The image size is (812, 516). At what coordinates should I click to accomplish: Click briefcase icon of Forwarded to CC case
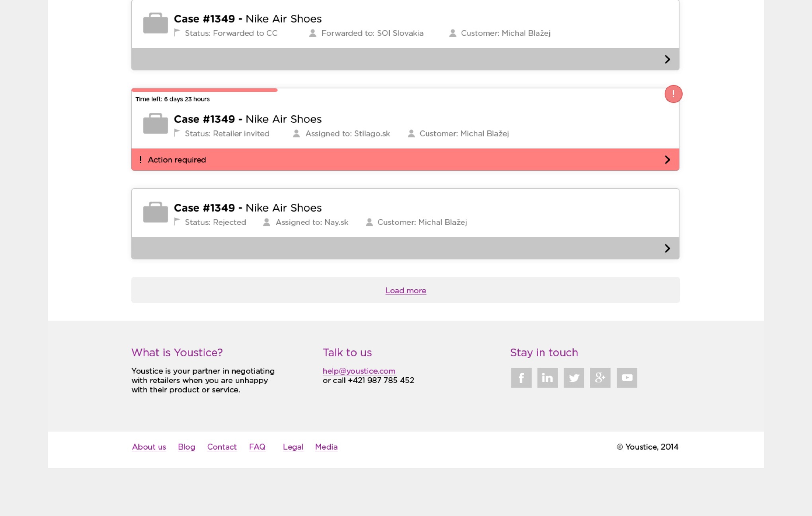[x=155, y=23]
